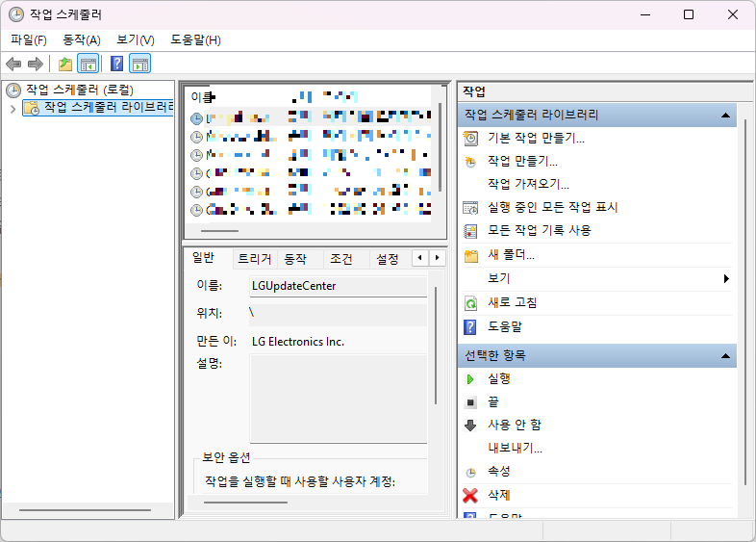756x542 pixels.
Task: Click the 새로 고침 refresh icon
Action: click(470, 303)
